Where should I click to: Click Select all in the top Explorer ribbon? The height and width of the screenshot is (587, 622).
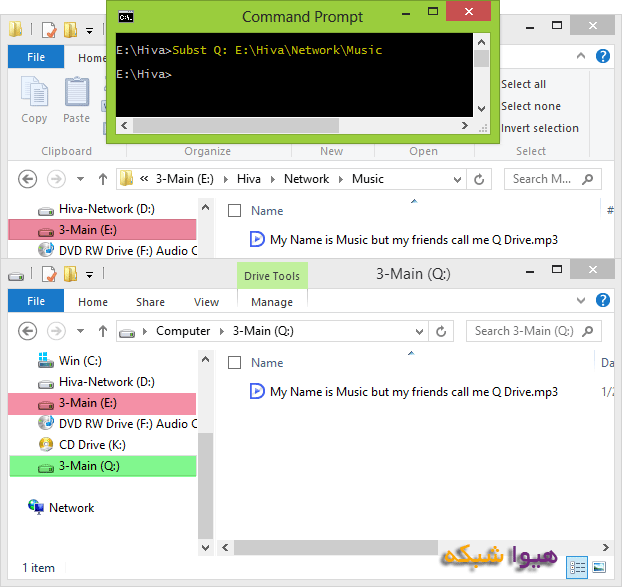pyautogui.click(x=523, y=84)
